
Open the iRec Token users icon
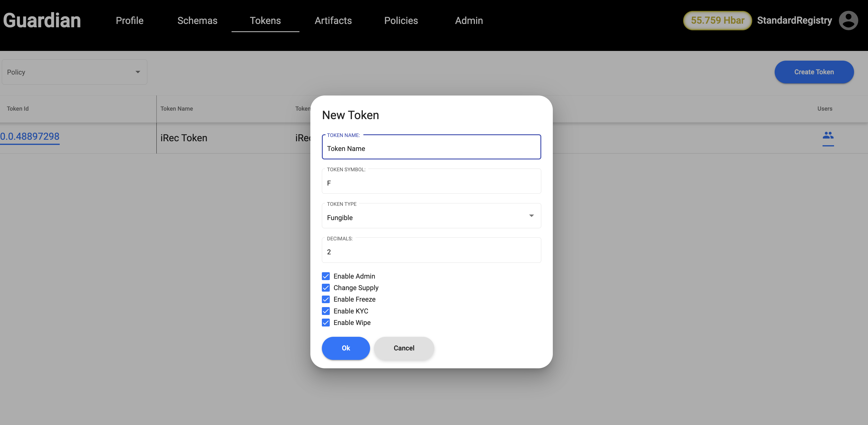click(x=828, y=136)
